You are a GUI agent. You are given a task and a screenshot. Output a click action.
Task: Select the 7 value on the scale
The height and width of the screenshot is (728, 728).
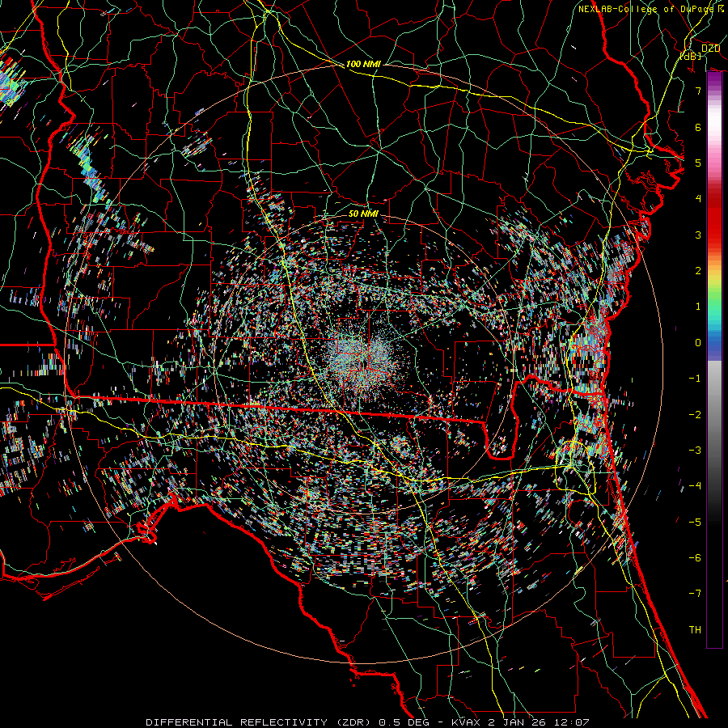(698, 91)
